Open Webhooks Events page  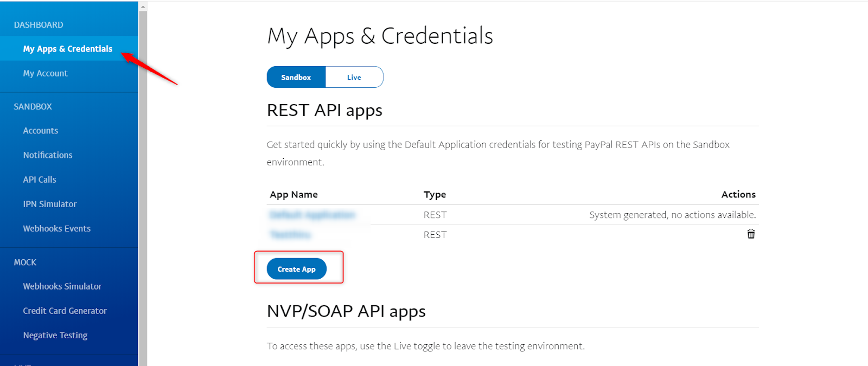(x=57, y=228)
